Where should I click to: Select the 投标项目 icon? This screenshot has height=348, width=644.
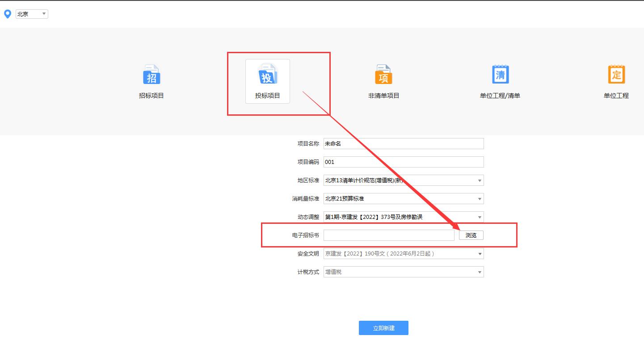[x=267, y=75]
